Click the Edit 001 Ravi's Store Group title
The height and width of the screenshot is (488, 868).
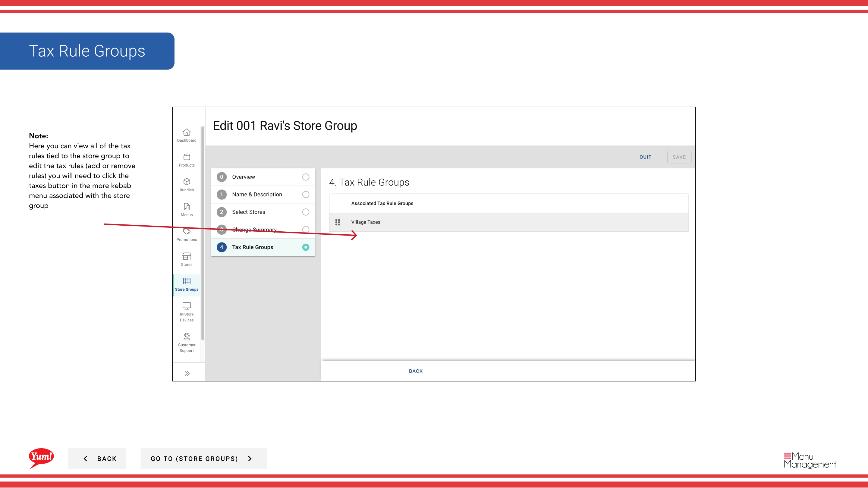285,126
